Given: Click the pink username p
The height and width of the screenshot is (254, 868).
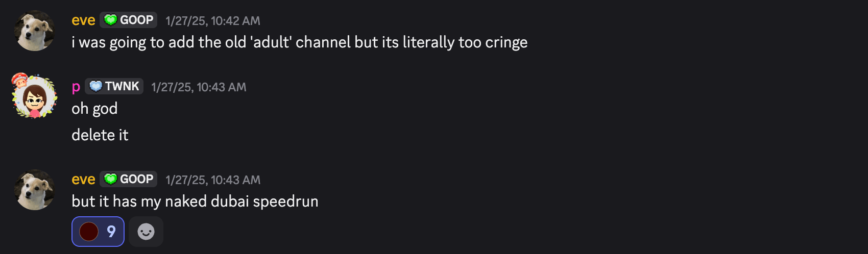Looking at the screenshot, I should 76,87.
